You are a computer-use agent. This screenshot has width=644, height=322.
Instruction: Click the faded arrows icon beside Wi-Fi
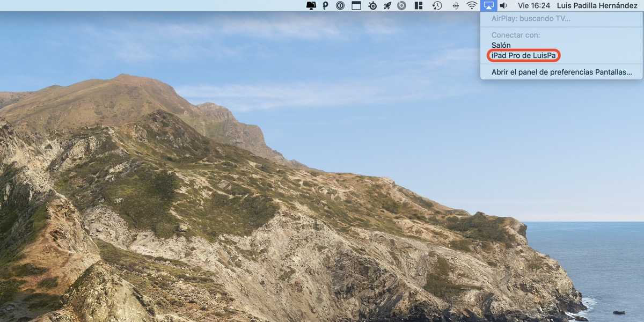(456, 5)
